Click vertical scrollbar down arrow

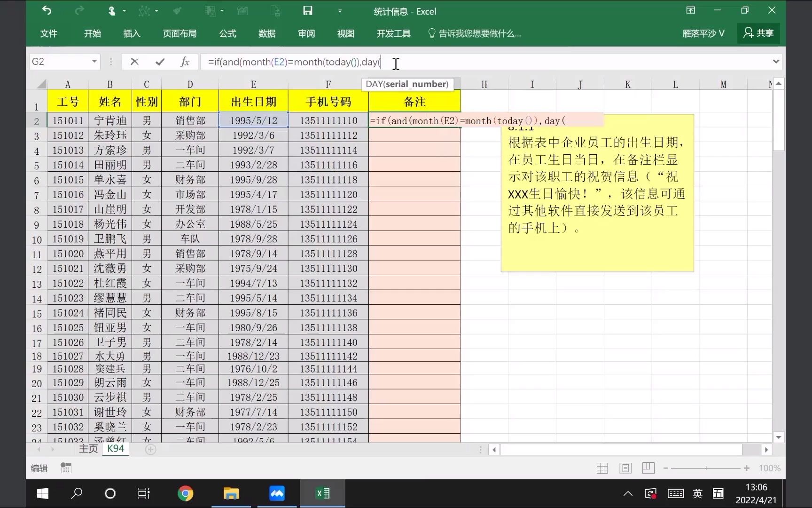[x=779, y=437]
